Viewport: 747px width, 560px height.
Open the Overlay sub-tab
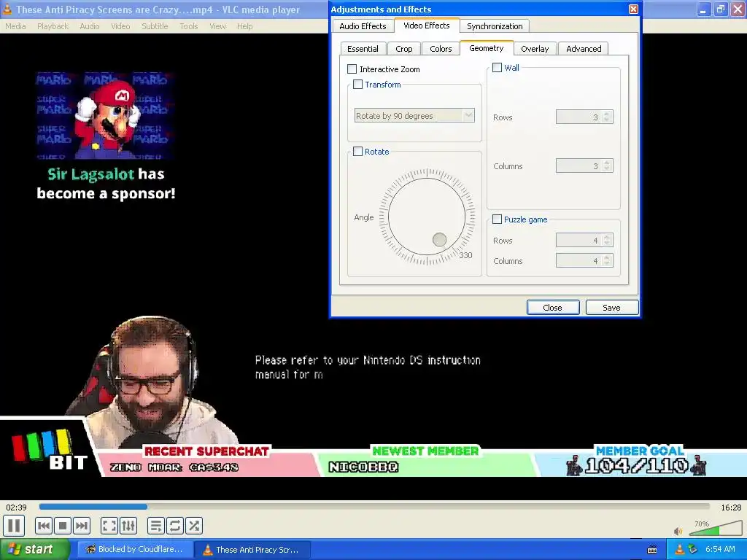coord(535,49)
